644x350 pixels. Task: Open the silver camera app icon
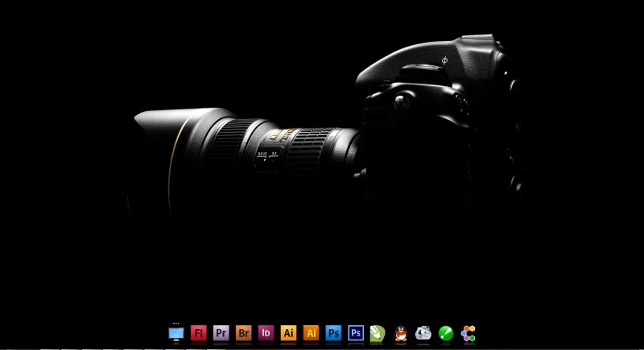tap(423, 333)
